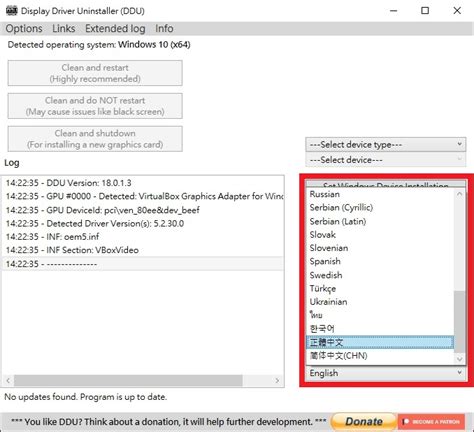Click the language list scrollbar thumb

pos(460,322)
